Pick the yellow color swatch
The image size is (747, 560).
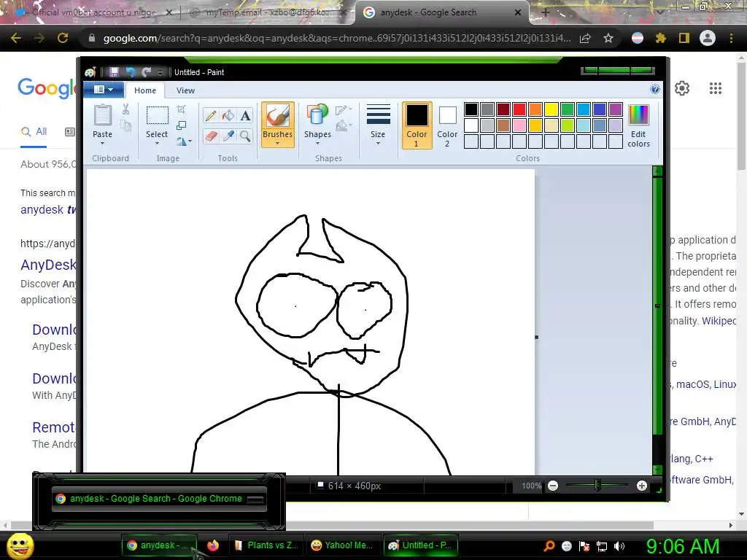551,109
